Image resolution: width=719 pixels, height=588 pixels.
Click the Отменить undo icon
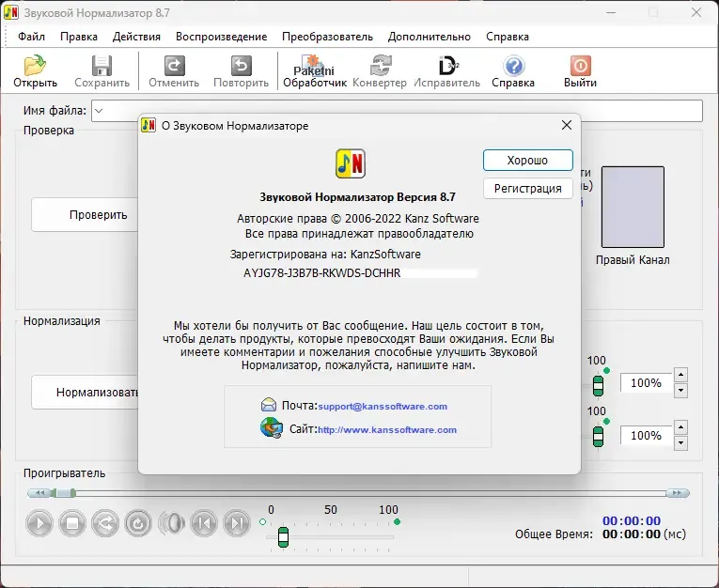174,66
